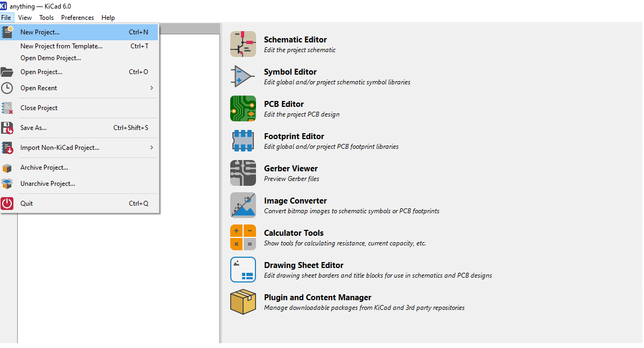Click the Save As floppy icon

coord(7,128)
